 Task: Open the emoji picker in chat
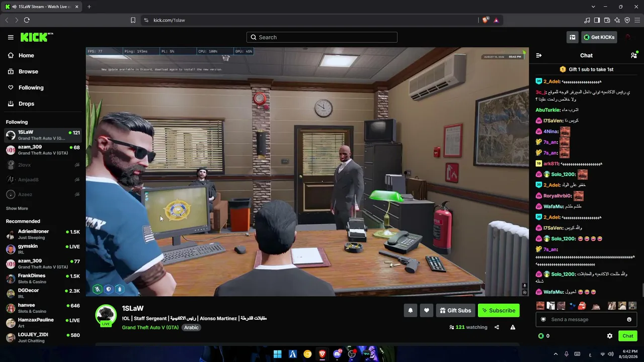click(x=629, y=319)
